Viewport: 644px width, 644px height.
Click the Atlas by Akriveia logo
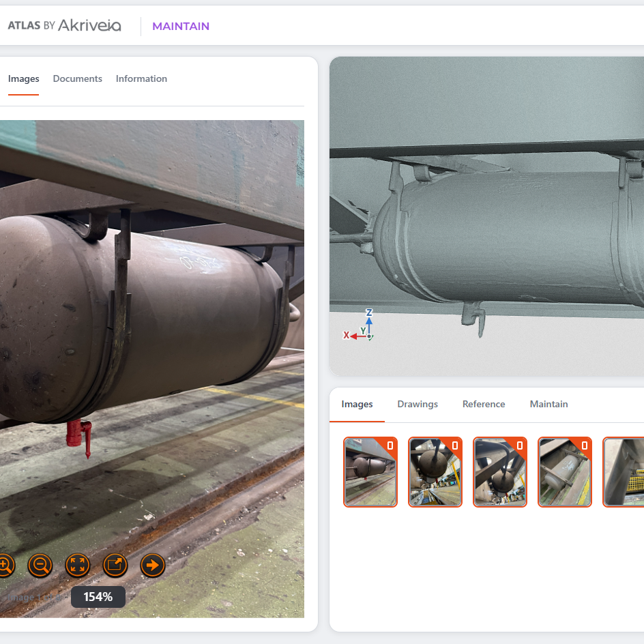(x=65, y=25)
